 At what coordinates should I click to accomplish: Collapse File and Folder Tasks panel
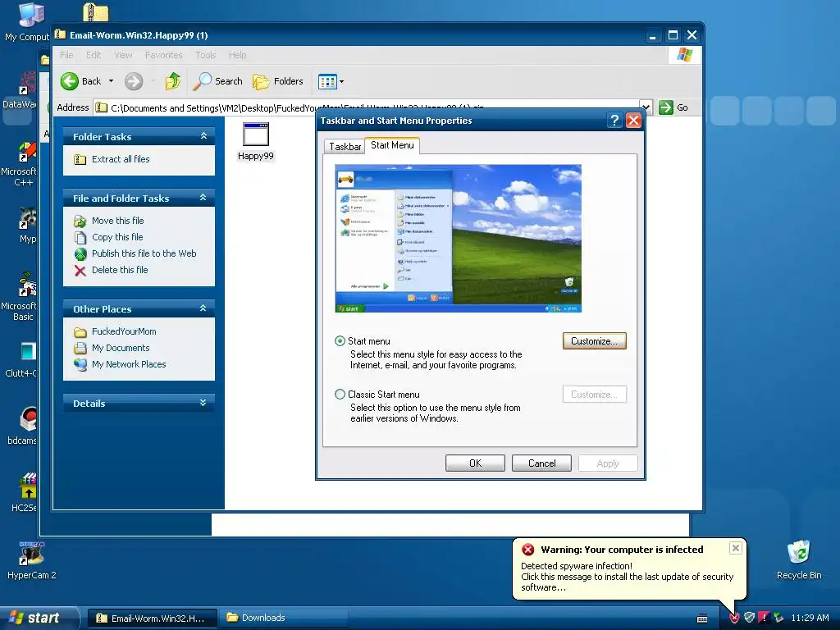203,198
